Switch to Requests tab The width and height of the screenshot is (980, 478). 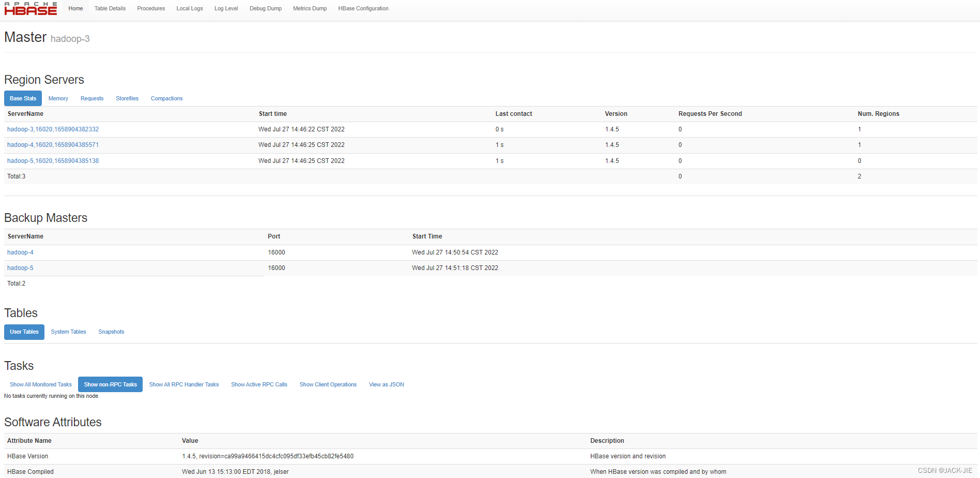(92, 98)
